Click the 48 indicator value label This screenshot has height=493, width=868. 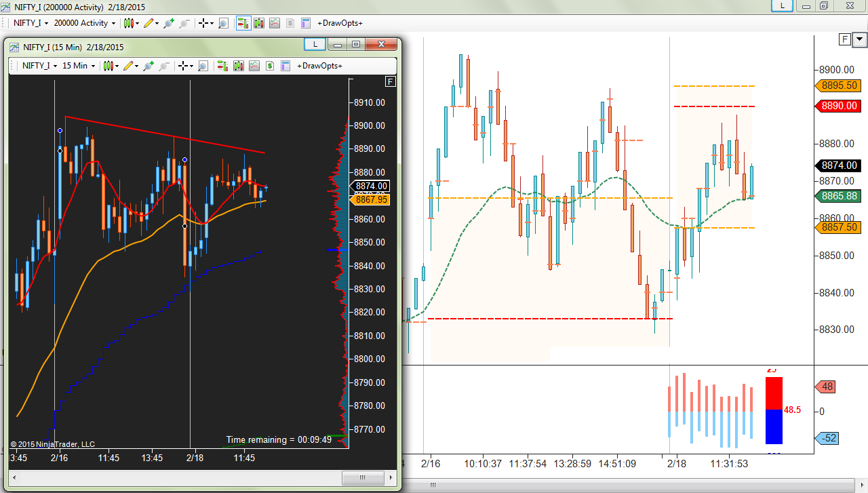click(x=827, y=387)
